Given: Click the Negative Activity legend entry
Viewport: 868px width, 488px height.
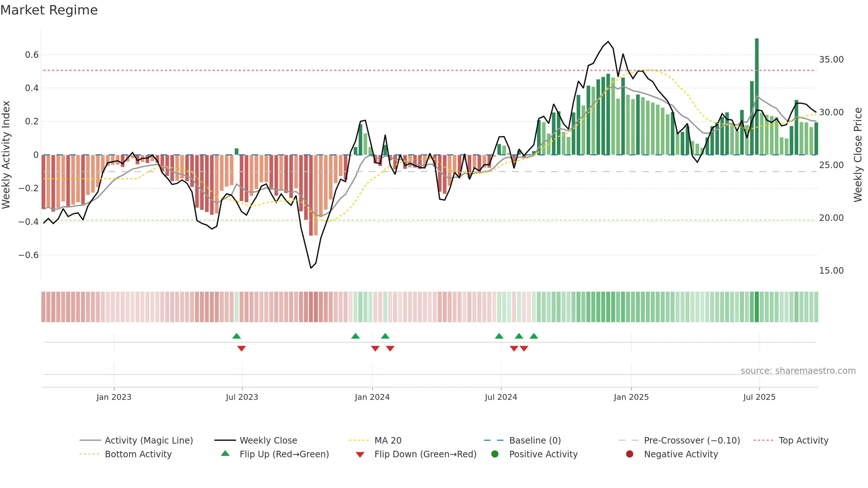Looking at the screenshot, I should tap(672, 454).
